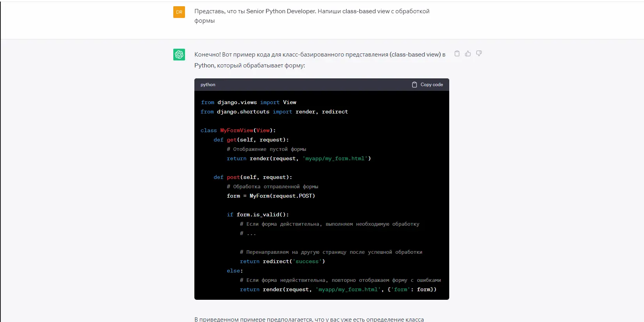Image resolution: width=644 pixels, height=322 pixels.
Task: Click the python language label
Action: 208,85
